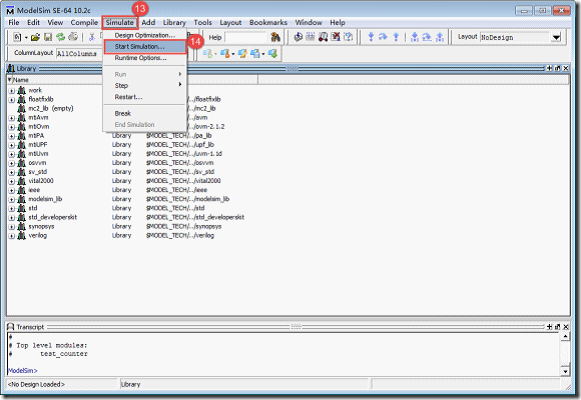Select Runtime Options menu entry

click(140, 58)
